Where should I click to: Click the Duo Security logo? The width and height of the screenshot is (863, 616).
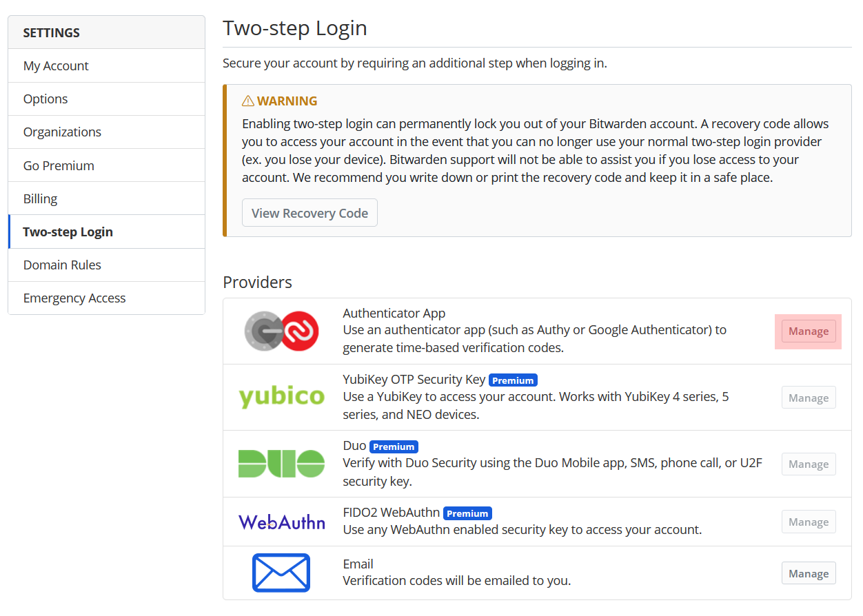tap(281, 464)
